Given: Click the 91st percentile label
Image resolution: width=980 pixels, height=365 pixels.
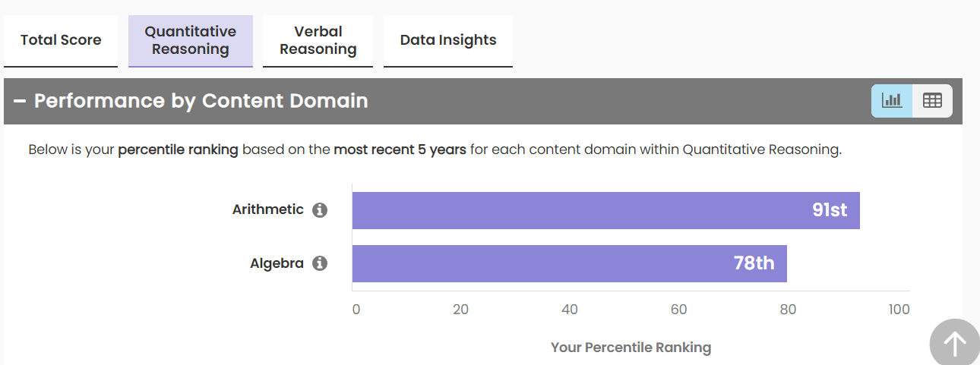Looking at the screenshot, I should pos(829,210).
